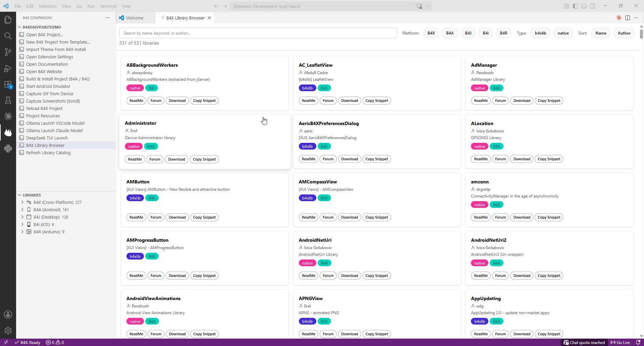644x346 pixels.
Task: Toggle the B4R platform filter
Action: [504, 33]
